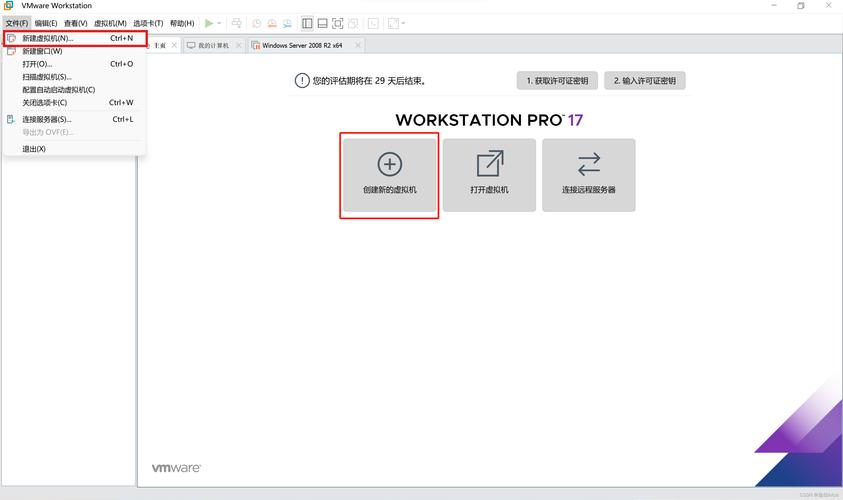
Task: Choose 新建虚拟机(N)... from the File menu
Action: click(75, 38)
